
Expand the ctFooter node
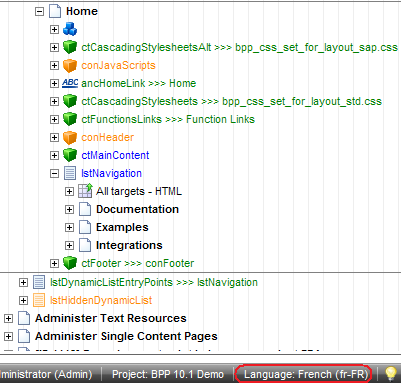[x=54, y=263]
